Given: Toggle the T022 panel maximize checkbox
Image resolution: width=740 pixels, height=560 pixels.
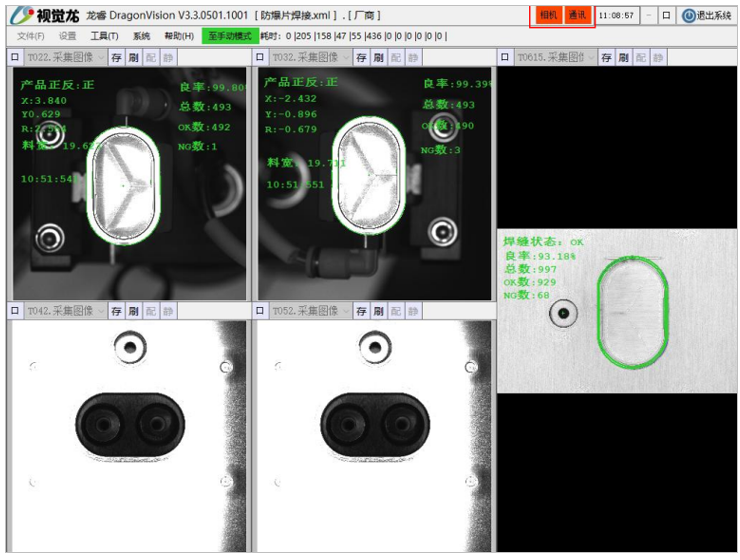Looking at the screenshot, I should point(15,58).
